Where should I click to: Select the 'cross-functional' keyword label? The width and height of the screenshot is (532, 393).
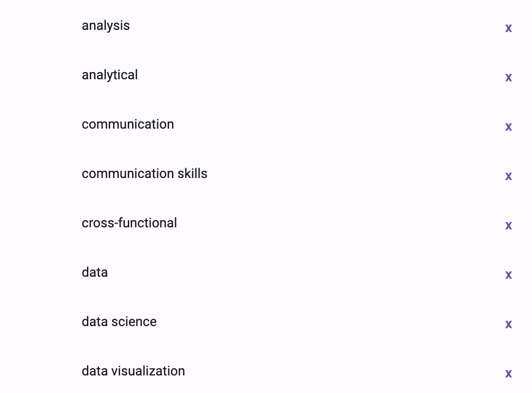(129, 223)
